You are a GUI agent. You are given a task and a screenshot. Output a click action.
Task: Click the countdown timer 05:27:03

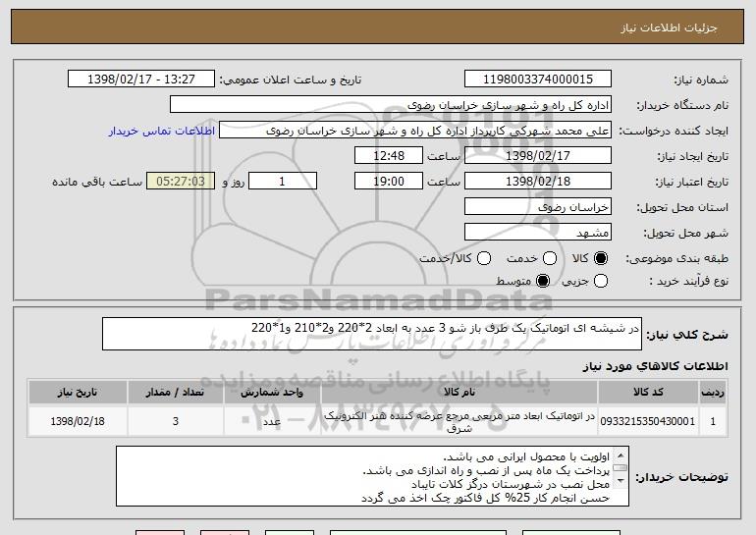pos(181,182)
